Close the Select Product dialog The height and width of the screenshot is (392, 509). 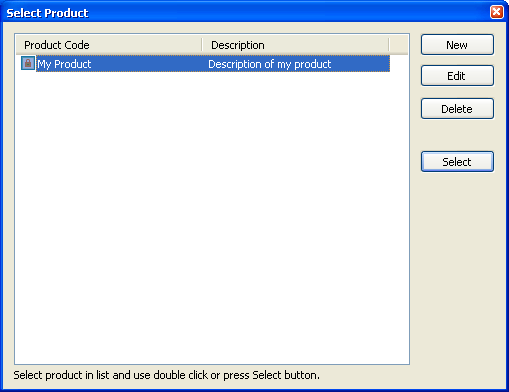point(496,12)
